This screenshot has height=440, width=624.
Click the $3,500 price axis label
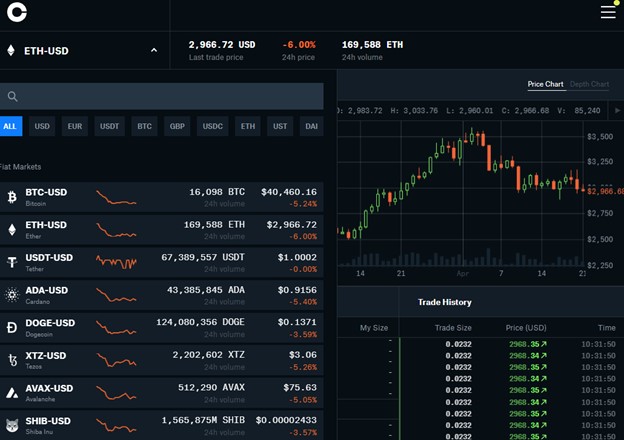(x=600, y=136)
